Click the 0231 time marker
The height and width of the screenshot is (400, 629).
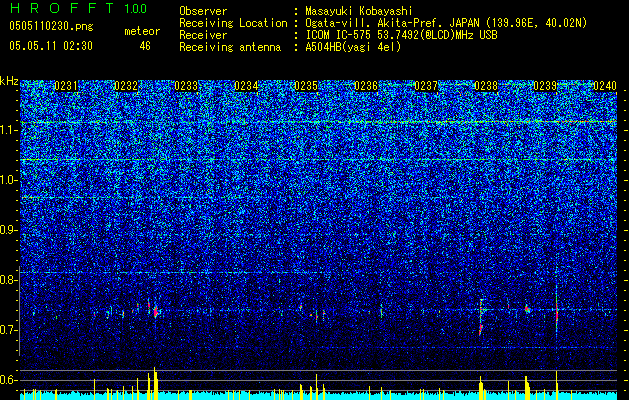(66, 86)
